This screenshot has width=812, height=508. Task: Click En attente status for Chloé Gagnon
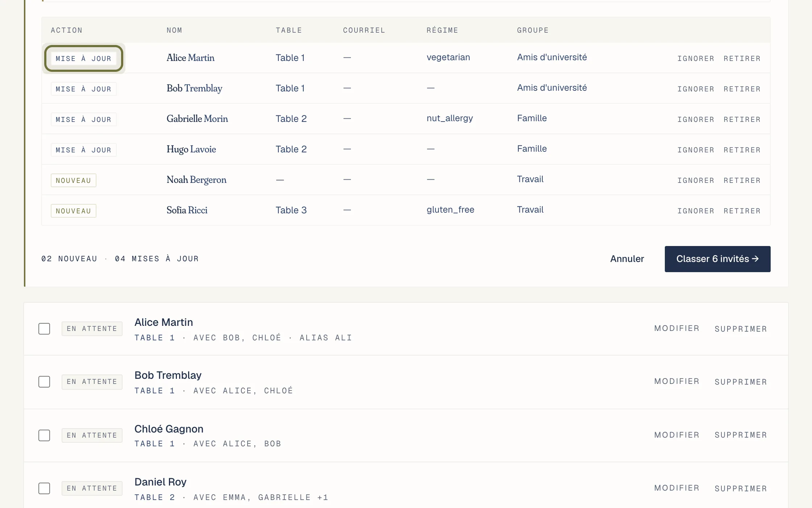click(x=92, y=435)
